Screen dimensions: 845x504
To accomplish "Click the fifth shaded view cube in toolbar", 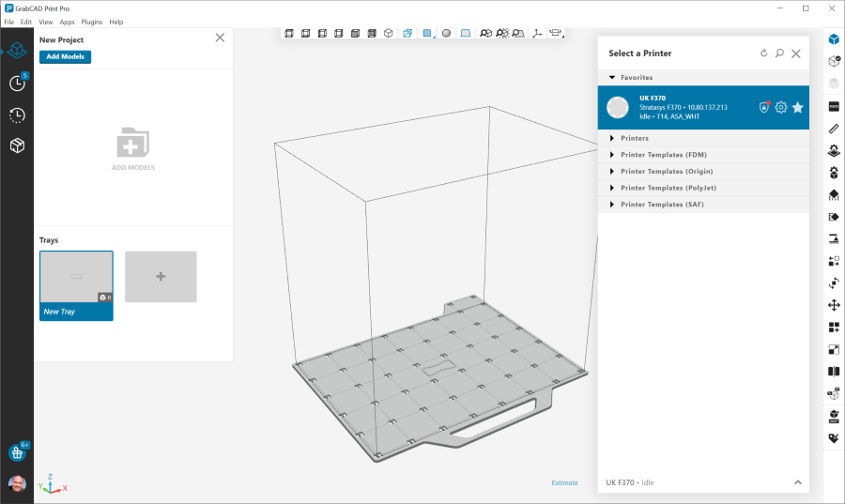I will pos(355,34).
